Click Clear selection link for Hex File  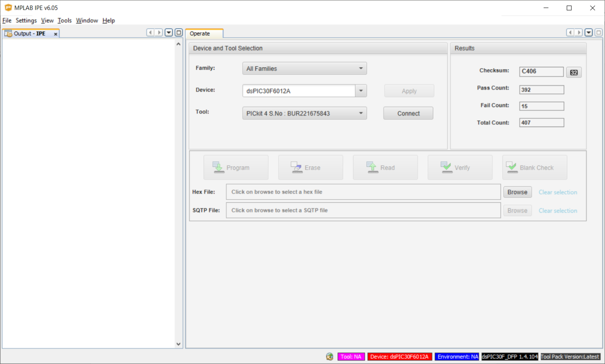tap(558, 192)
